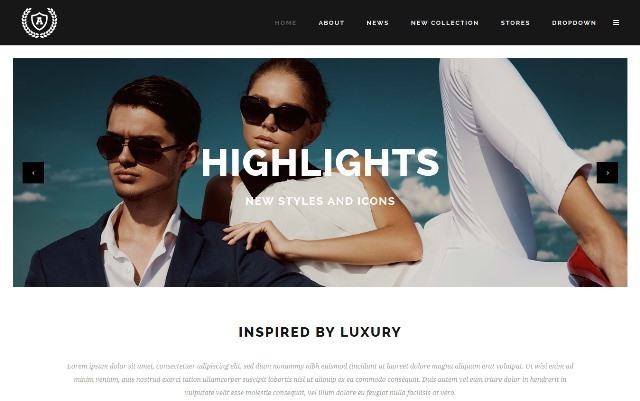Advance to next slide arrow
The height and width of the screenshot is (401, 640).
pos(607,172)
